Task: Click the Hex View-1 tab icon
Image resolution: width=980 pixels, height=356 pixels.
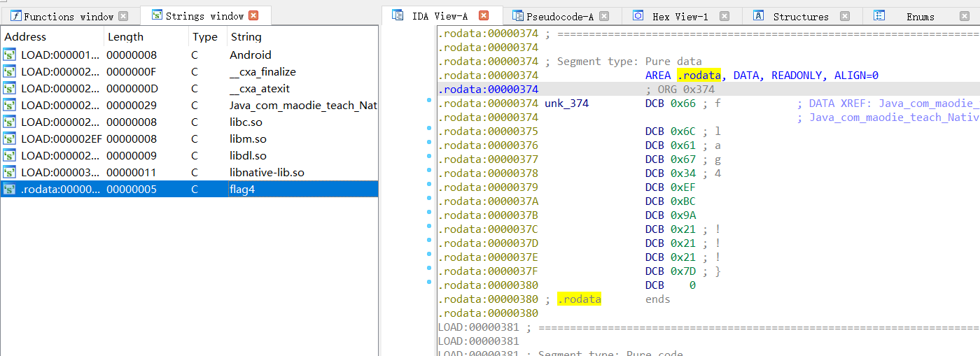Action: coord(638,16)
